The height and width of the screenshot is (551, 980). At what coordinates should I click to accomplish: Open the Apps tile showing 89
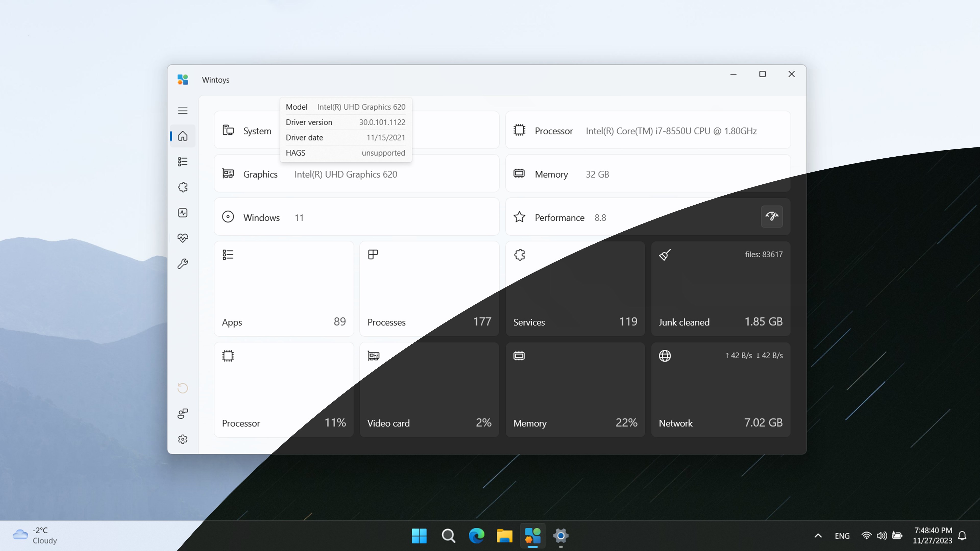point(284,289)
